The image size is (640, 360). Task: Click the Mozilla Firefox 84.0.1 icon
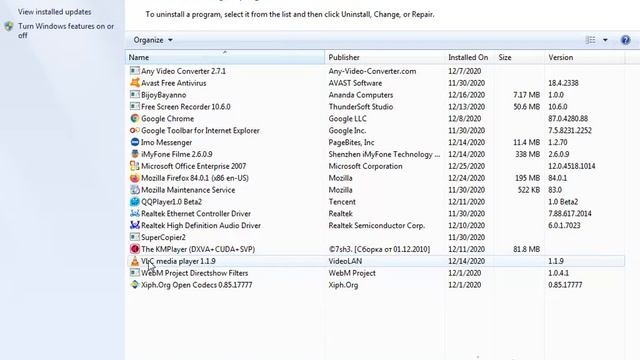[x=135, y=178]
